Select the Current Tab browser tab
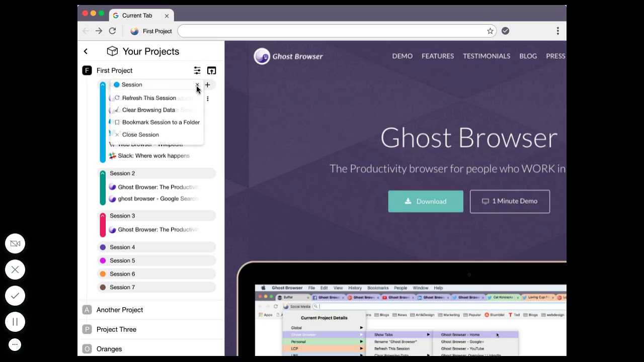This screenshot has width=644, height=362. [x=141, y=16]
